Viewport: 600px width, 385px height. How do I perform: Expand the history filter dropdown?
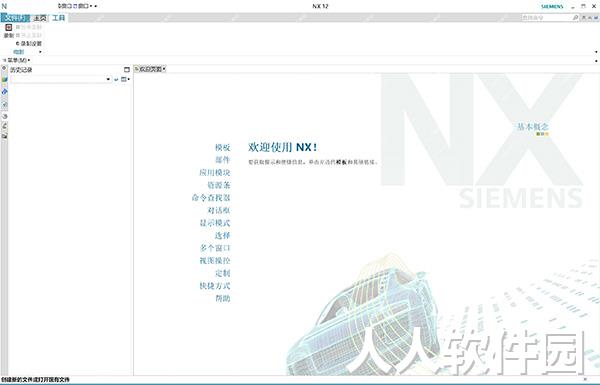click(108, 80)
